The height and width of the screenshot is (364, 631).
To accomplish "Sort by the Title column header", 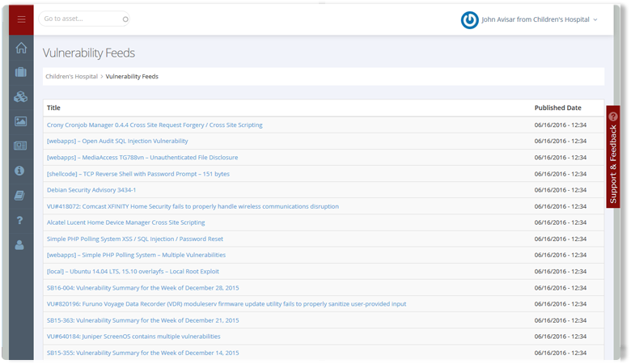I will pos(53,108).
